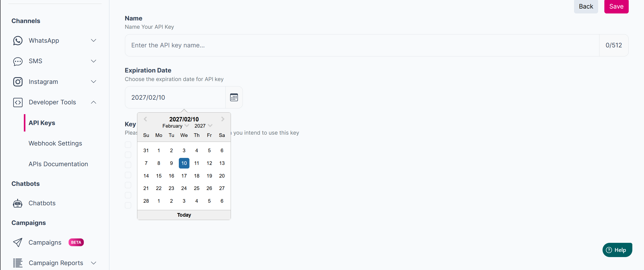644x270 pixels.
Task: Tick the third key permission checkbox
Action: pyautogui.click(x=128, y=165)
